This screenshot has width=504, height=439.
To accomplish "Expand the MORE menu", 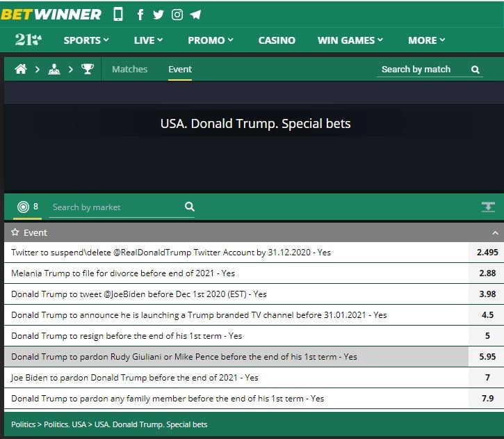I will point(427,40).
